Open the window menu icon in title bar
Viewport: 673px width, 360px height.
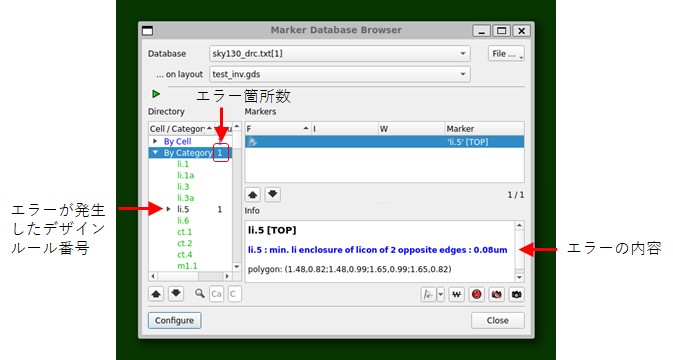pos(148,30)
